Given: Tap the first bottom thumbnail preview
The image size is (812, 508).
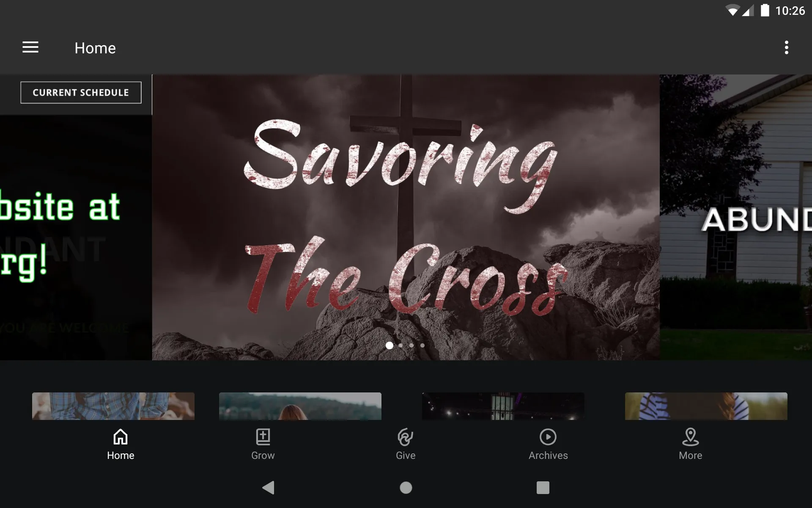Looking at the screenshot, I should pyautogui.click(x=113, y=406).
